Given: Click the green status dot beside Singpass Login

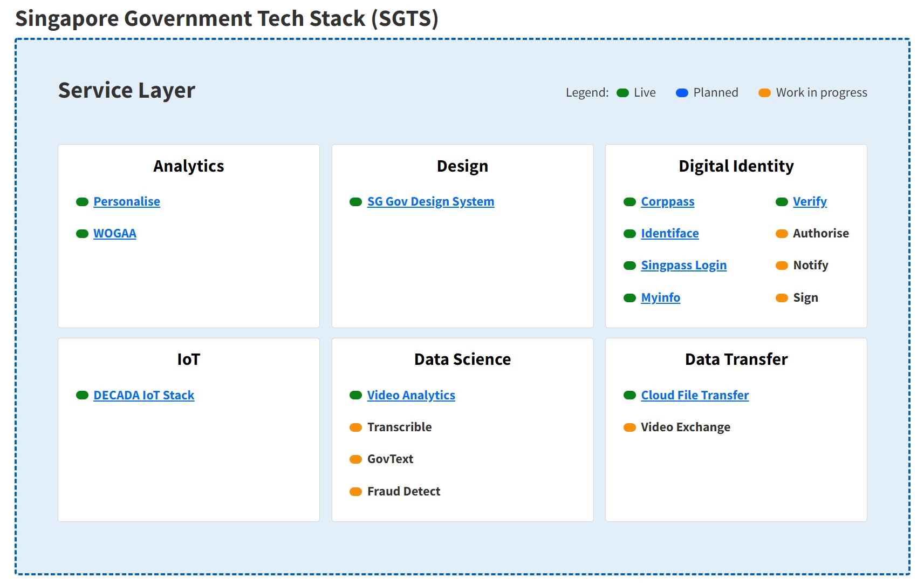Looking at the screenshot, I should pyautogui.click(x=629, y=266).
